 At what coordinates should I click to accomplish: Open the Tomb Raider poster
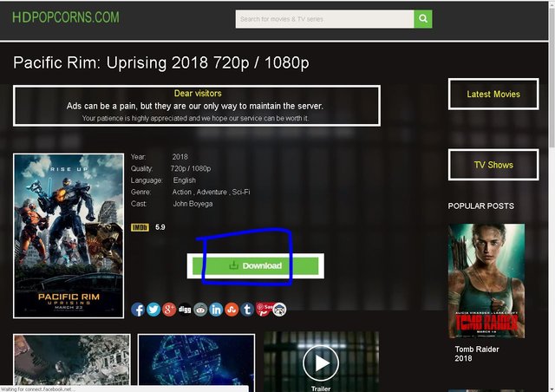pos(486,281)
